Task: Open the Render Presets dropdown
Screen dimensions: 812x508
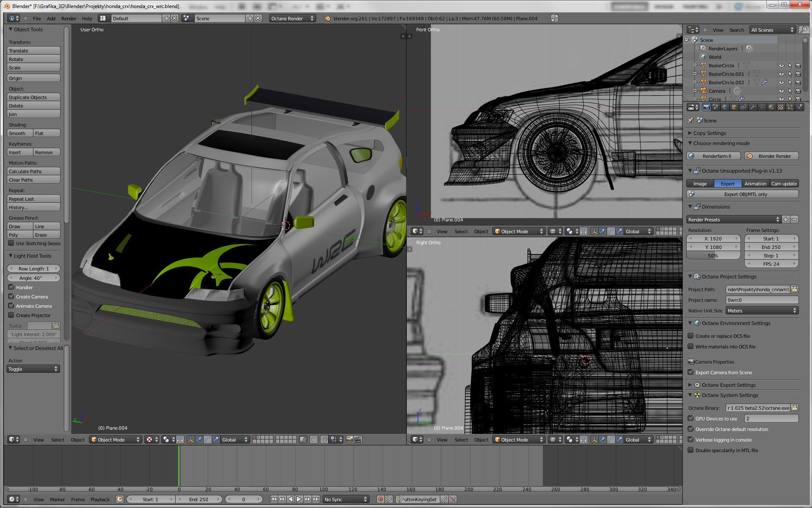Action: click(x=733, y=219)
